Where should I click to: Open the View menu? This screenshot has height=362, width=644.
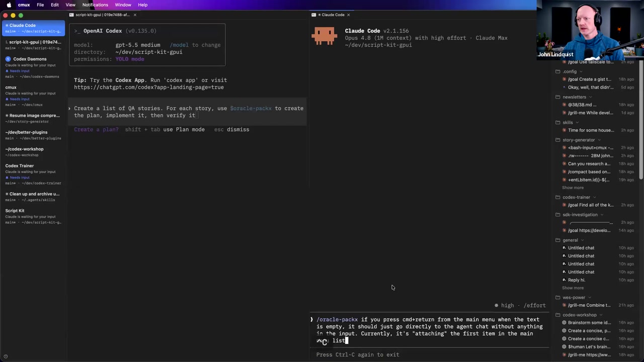(70, 5)
